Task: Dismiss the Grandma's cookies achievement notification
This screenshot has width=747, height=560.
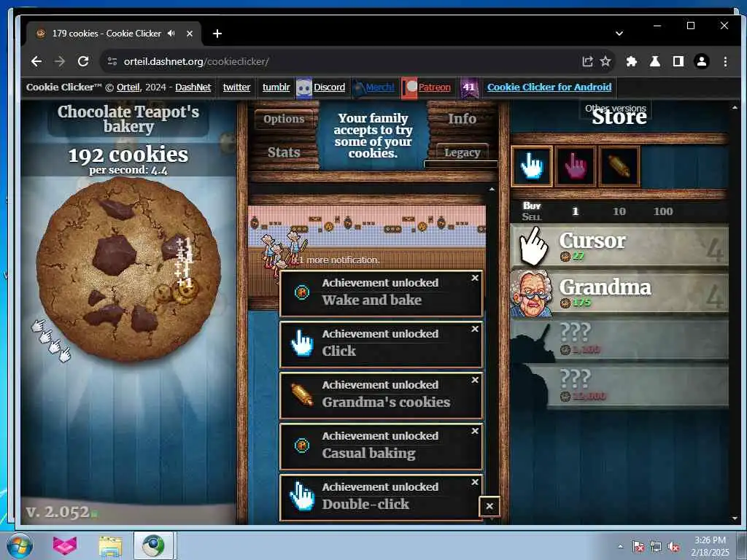Action: tap(475, 380)
